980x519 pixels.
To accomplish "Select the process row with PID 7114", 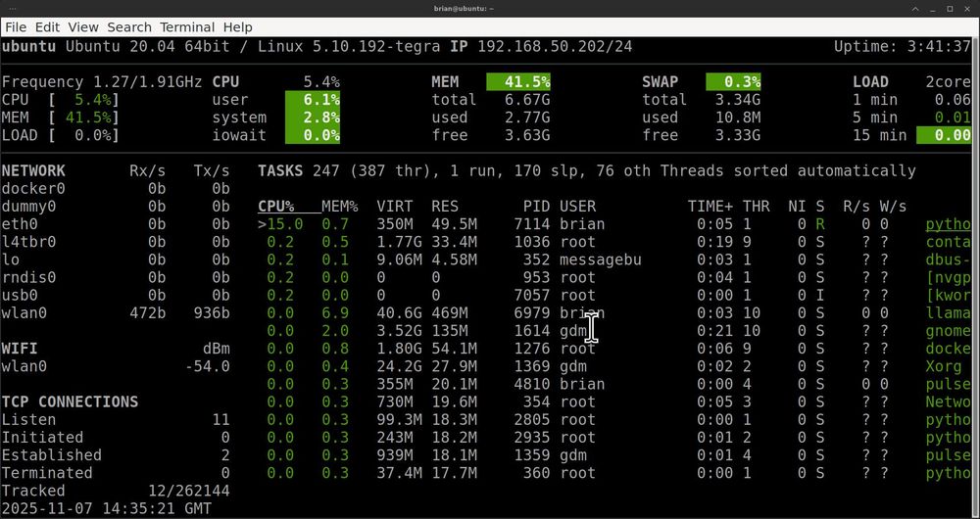I will pos(614,224).
